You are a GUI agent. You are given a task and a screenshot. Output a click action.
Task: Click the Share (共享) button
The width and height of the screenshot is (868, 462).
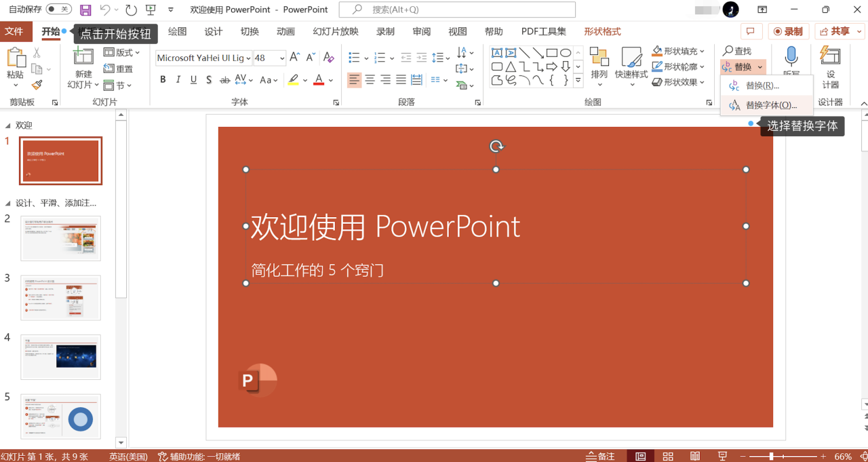coord(840,31)
